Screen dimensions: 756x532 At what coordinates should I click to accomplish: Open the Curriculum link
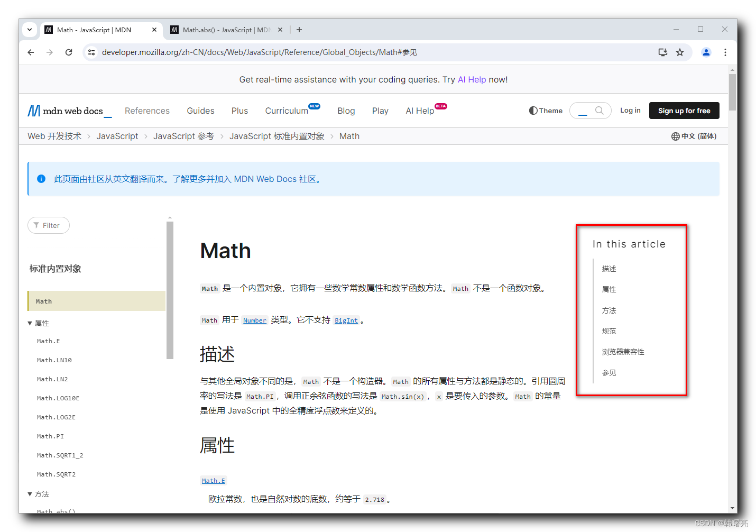[x=287, y=111]
